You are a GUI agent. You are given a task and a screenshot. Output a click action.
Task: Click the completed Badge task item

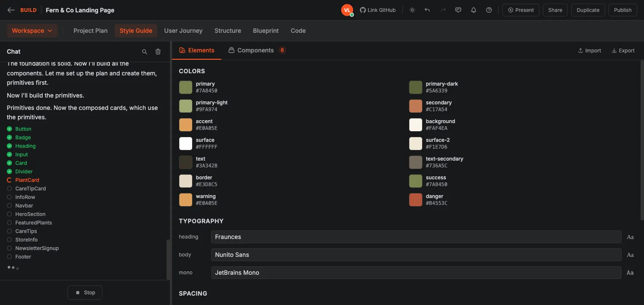coord(23,138)
